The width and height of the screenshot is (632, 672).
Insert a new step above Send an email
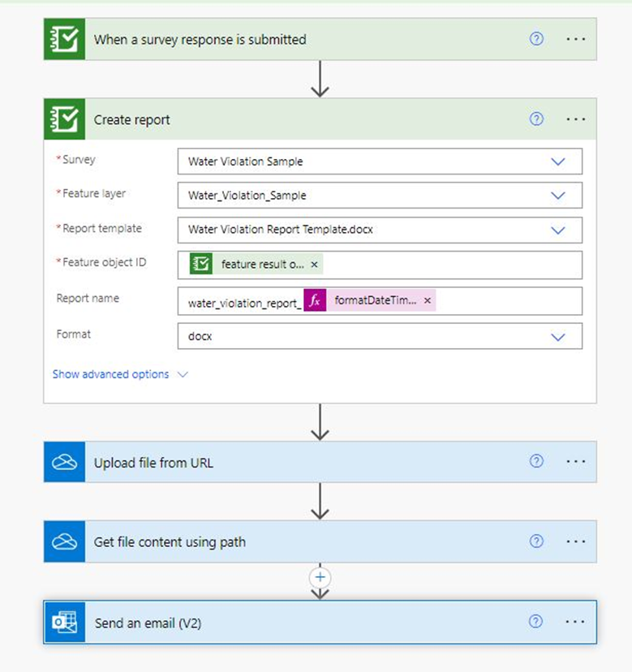320,577
